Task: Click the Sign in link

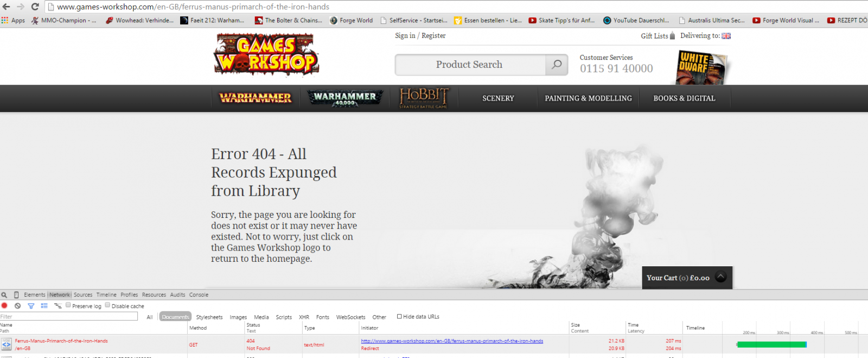Action: (x=405, y=36)
